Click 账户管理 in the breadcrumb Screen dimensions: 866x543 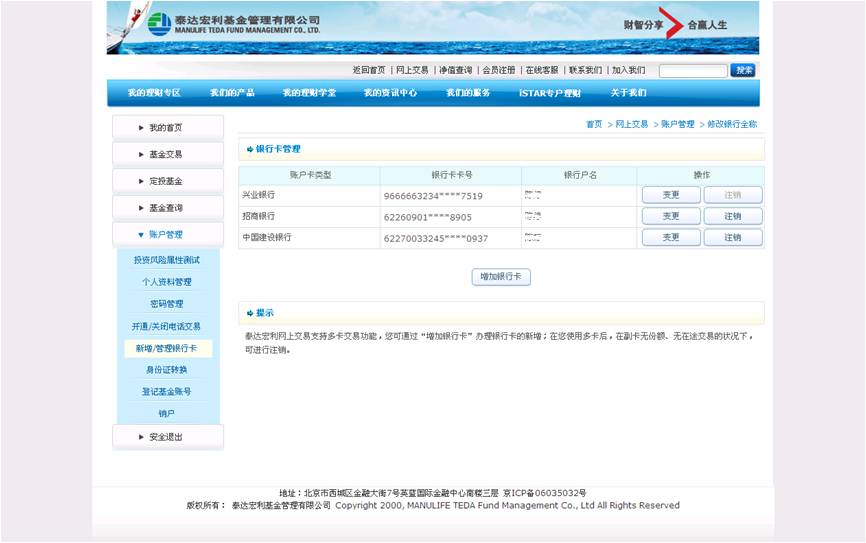pyautogui.click(x=678, y=124)
